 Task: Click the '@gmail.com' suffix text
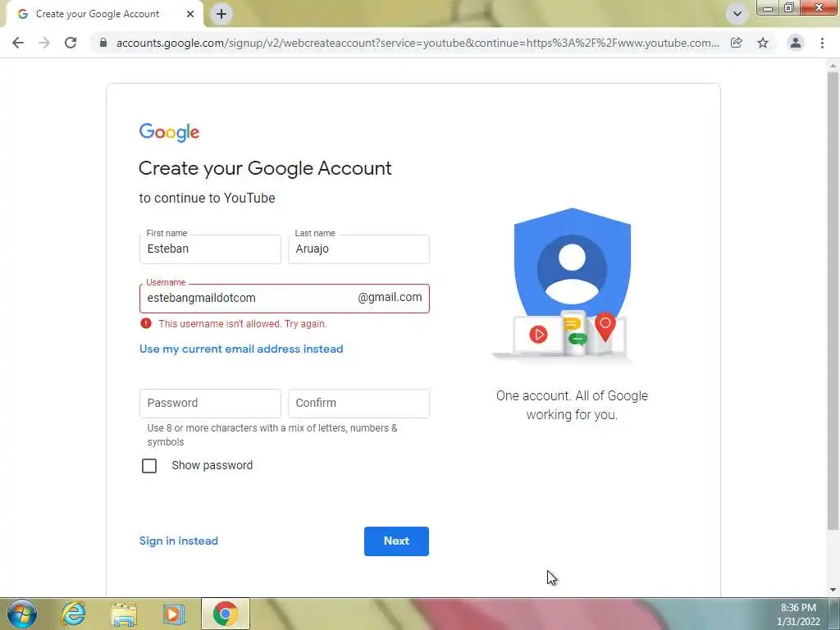[390, 297]
